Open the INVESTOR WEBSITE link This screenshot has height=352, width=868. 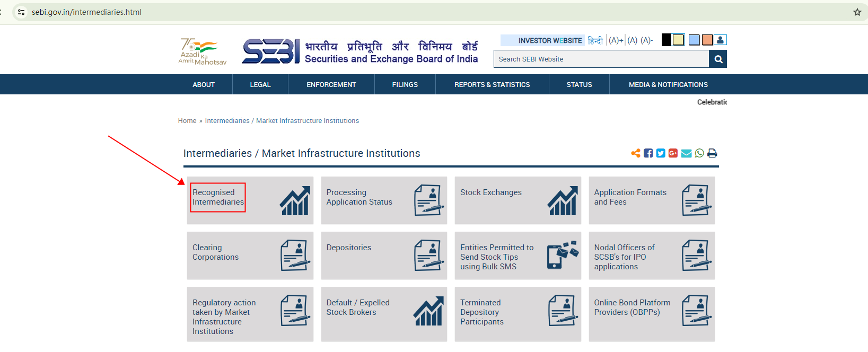point(543,40)
